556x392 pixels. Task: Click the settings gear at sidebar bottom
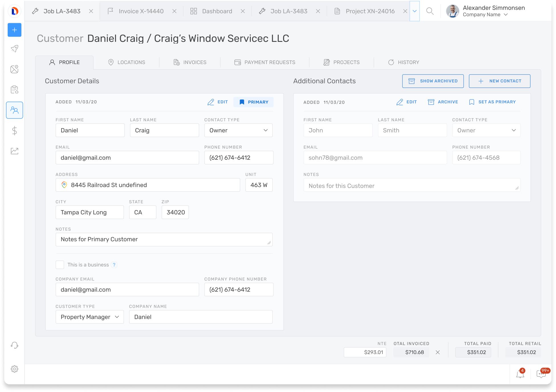15,369
